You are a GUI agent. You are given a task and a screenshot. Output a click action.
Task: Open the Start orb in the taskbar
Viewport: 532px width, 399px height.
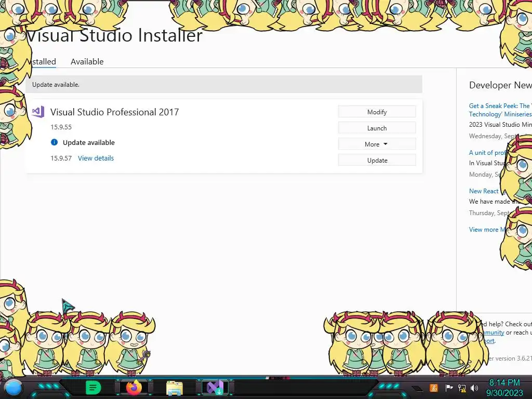click(14, 388)
